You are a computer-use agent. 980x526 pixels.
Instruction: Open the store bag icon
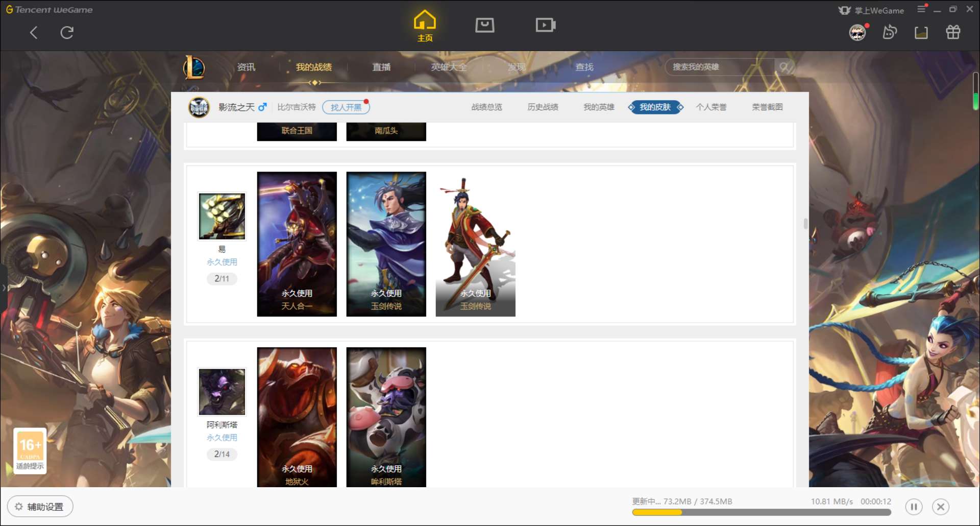tap(484, 25)
